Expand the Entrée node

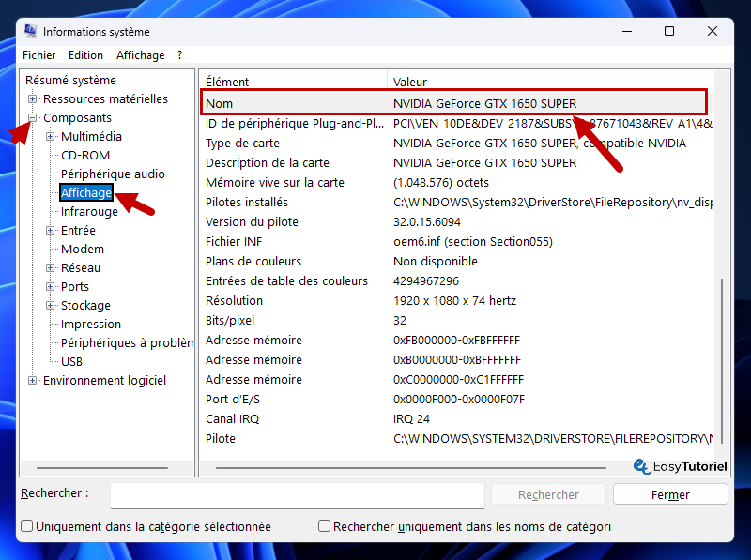(50, 230)
